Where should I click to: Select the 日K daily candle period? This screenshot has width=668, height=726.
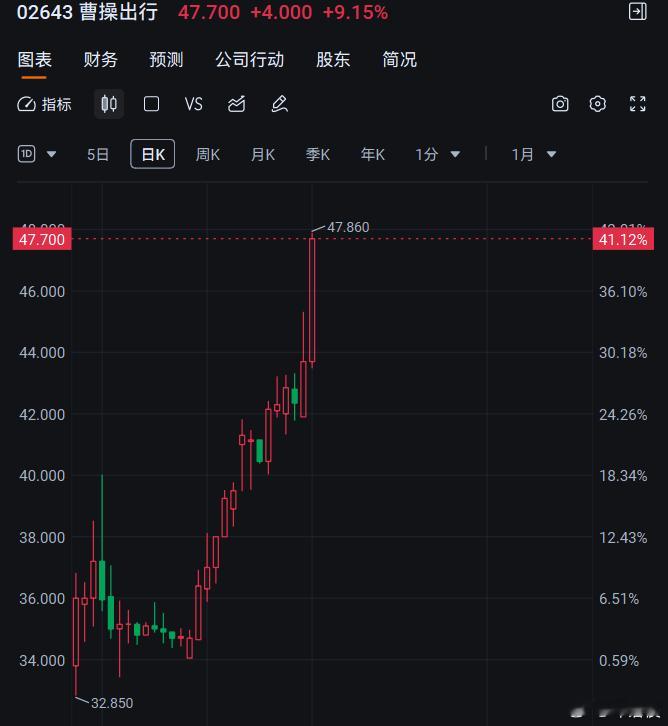point(153,154)
